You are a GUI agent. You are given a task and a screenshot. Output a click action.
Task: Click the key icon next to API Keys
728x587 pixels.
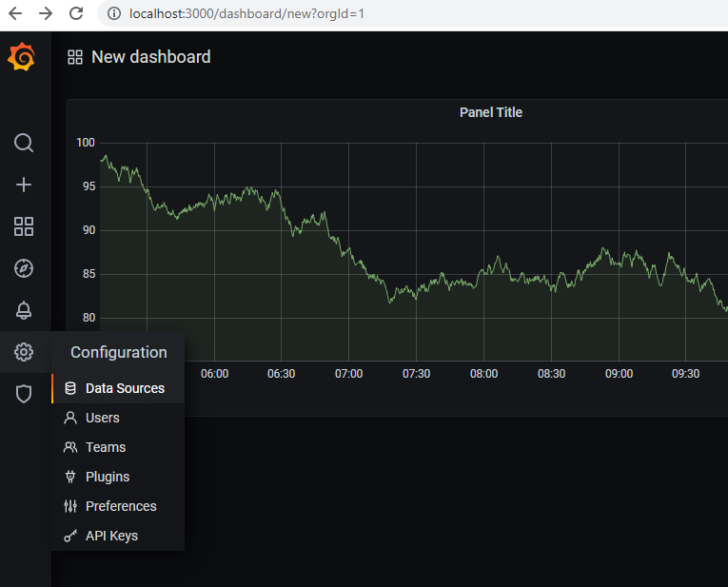[70, 536]
